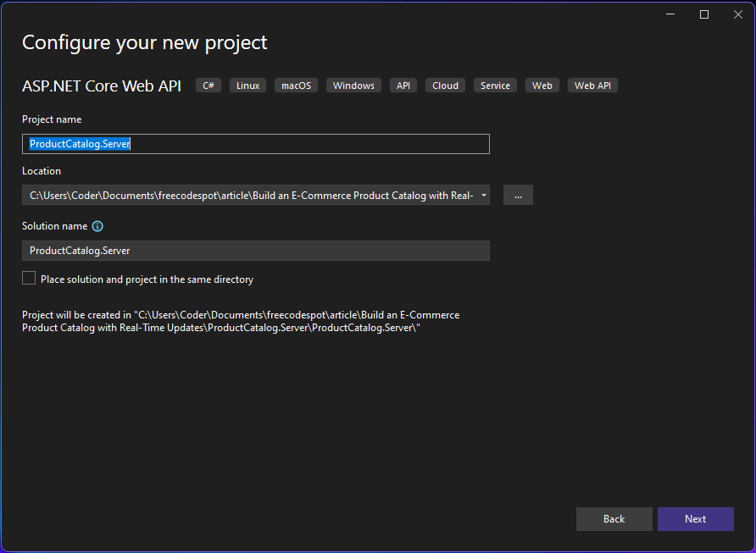Open the folder browse ellipsis button

pos(519,195)
